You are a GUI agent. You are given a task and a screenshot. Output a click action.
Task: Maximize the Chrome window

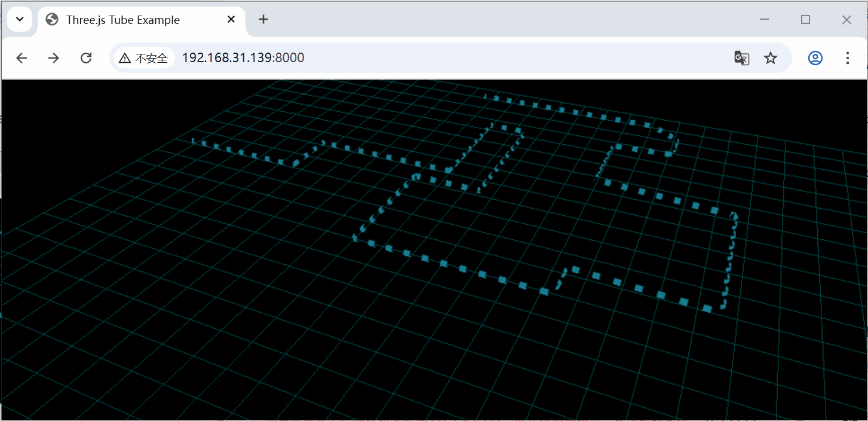pyautogui.click(x=805, y=20)
